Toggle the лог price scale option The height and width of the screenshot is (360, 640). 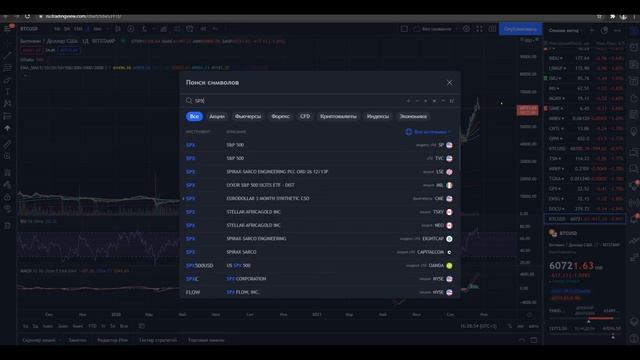click(x=520, y=326)
